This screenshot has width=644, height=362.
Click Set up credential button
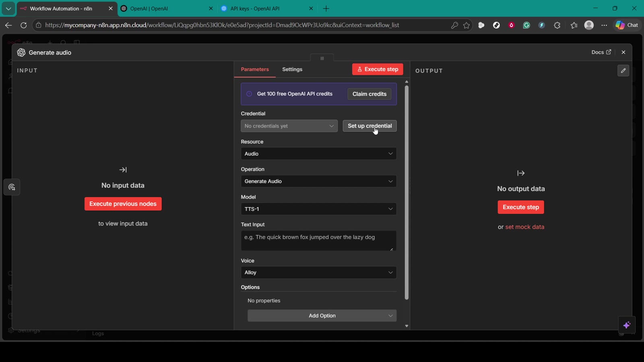pos(369,126)
